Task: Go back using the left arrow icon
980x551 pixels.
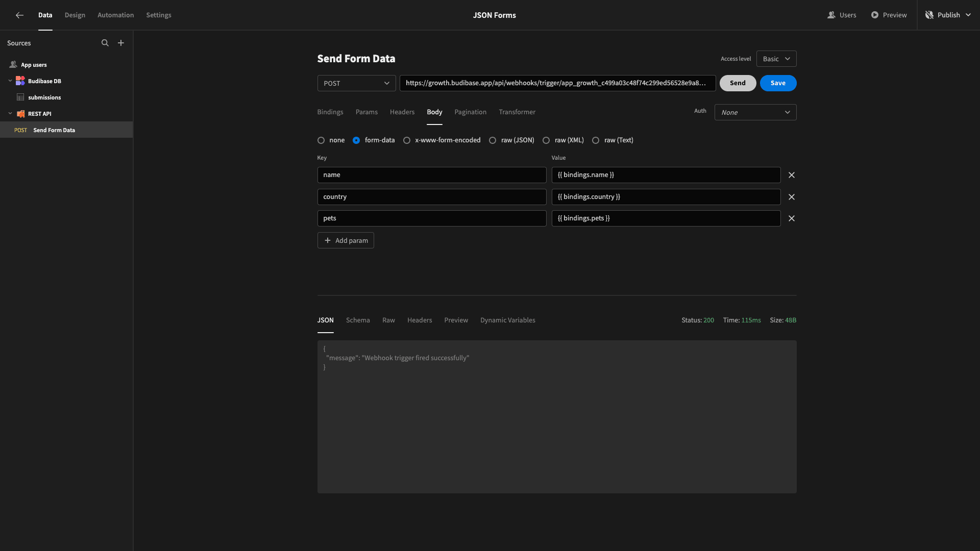Action: tap(19, 15)
